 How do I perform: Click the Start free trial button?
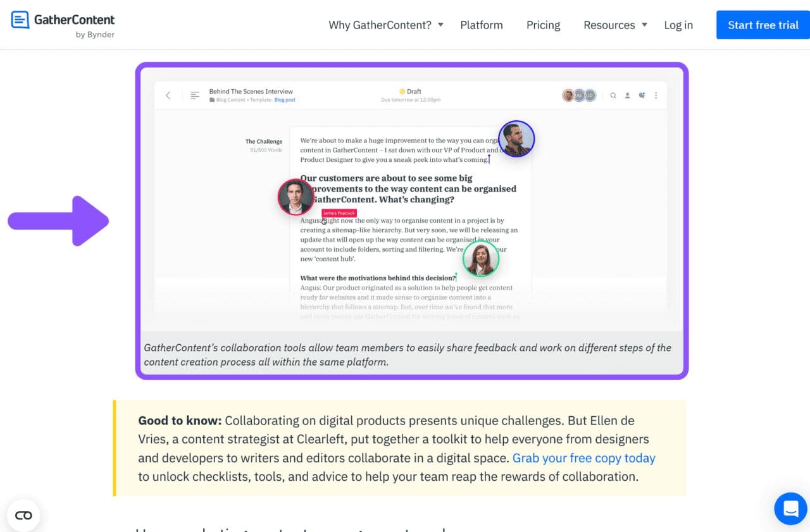coord(763,25)
